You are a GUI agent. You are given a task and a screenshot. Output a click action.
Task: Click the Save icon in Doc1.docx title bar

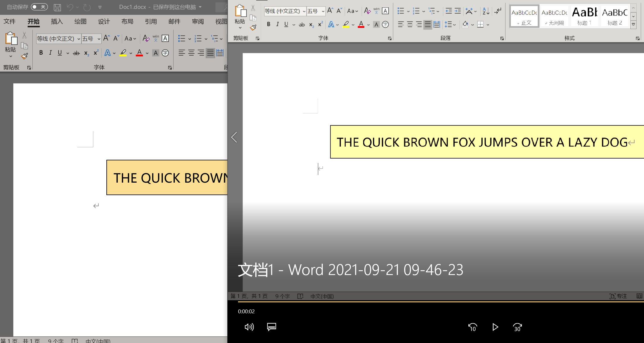57,7
